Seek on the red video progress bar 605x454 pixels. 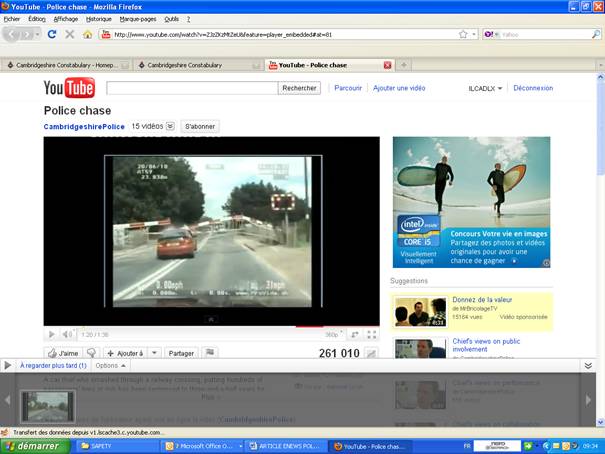point(309,326)
